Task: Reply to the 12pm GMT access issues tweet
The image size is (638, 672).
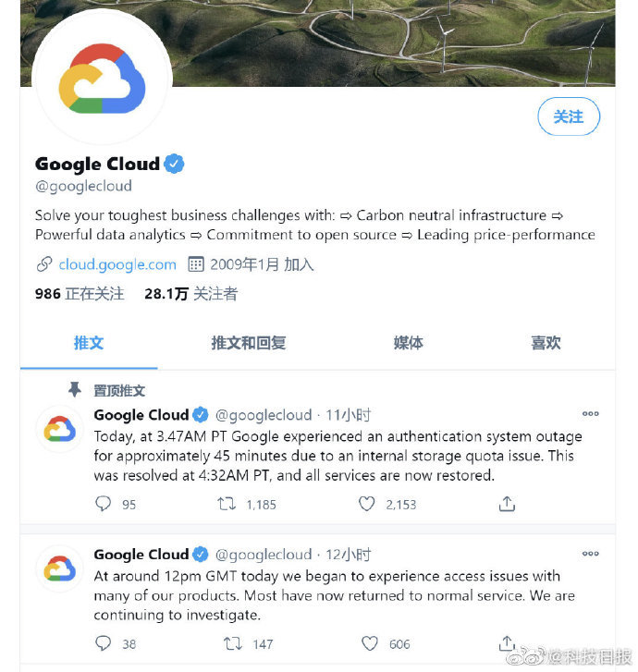Action: click(x=103, y=643)
